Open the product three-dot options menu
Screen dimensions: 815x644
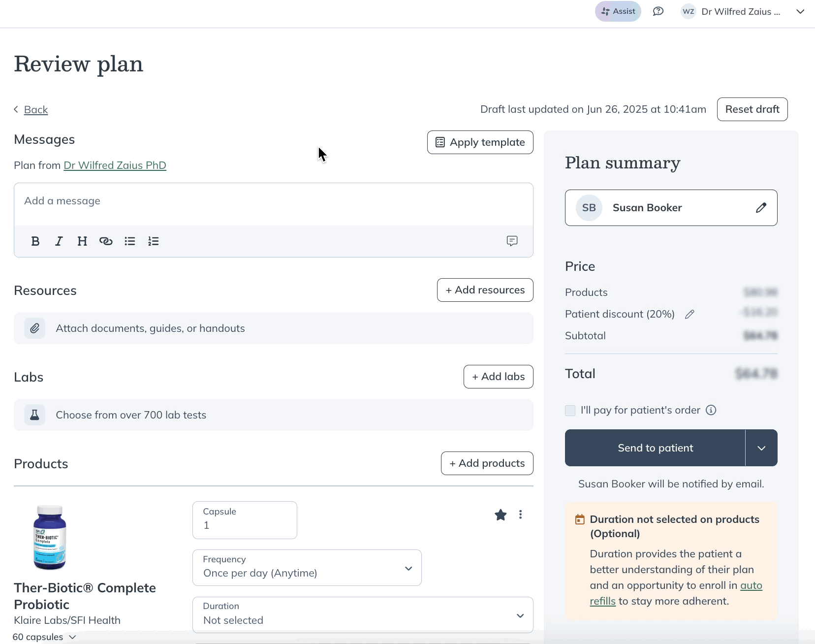click(x=520, y=515)
